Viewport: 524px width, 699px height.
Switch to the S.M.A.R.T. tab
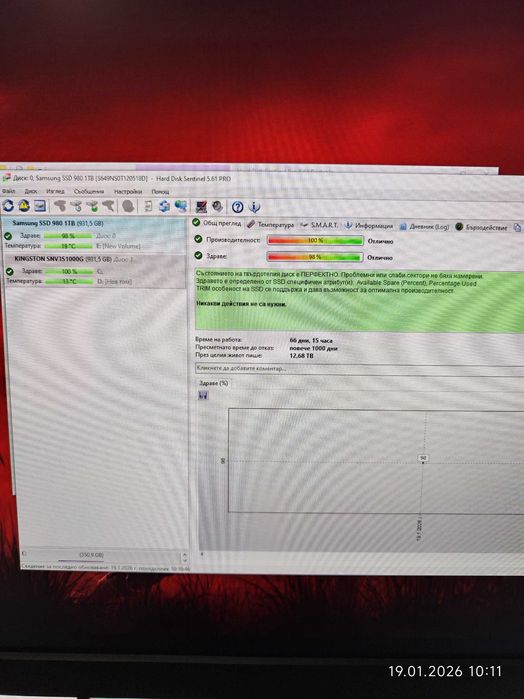[x=320, y=225]
